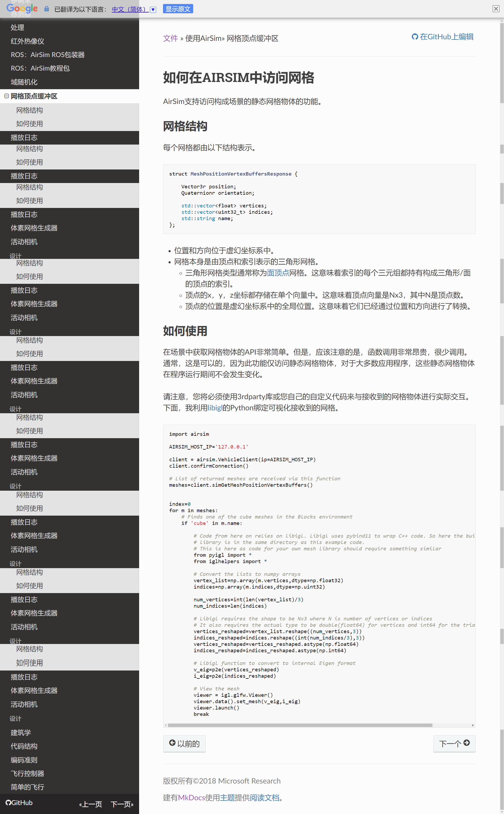Go to 体素网格生成器 sidebar item

[x=34, y=228]
